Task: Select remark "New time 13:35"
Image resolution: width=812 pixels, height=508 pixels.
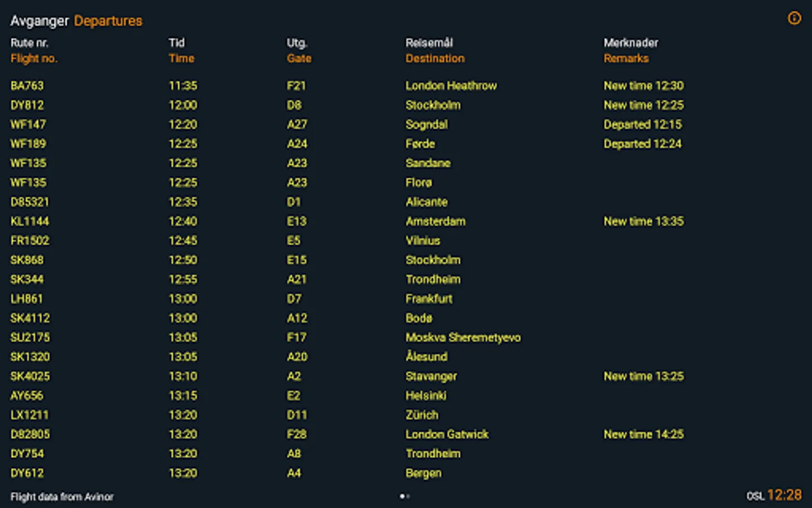Action: [643, 221]
